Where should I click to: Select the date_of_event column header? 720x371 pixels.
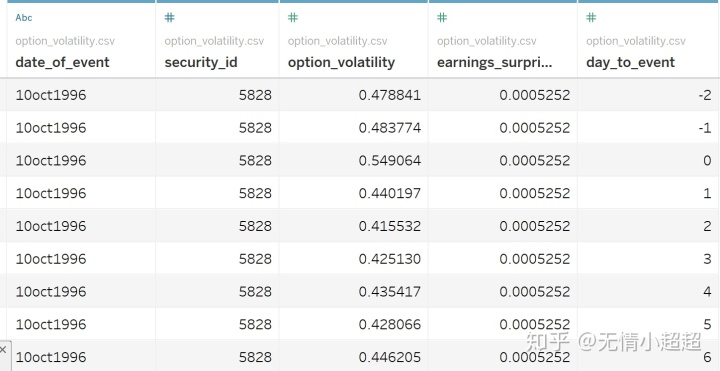(62, 62)
